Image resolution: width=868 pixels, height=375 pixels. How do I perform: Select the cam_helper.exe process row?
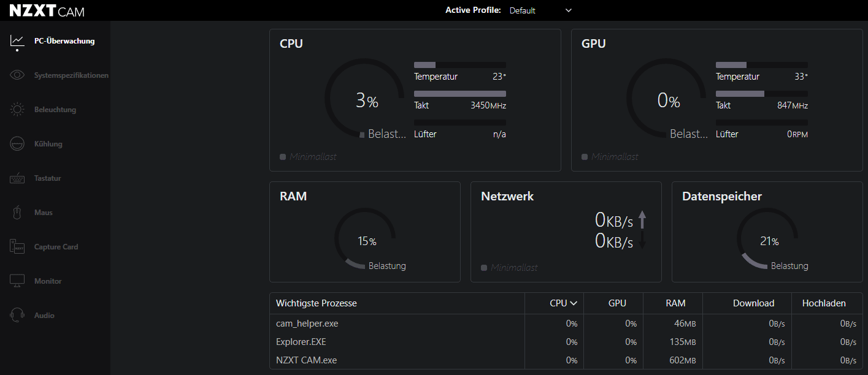(307, 324)
